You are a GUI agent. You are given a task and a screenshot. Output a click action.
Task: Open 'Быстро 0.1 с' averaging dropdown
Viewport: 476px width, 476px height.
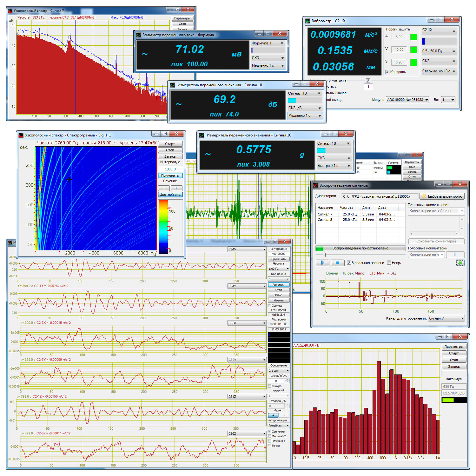tap(334, 166)
